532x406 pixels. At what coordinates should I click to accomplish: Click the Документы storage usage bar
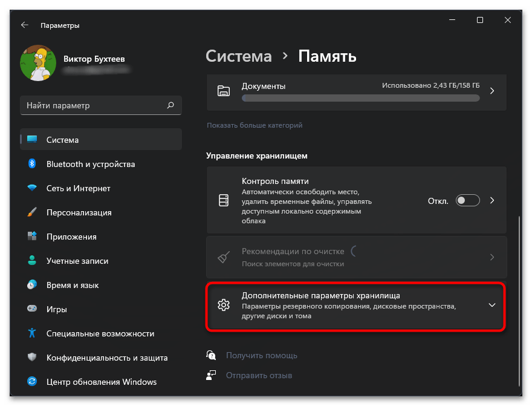360,97
